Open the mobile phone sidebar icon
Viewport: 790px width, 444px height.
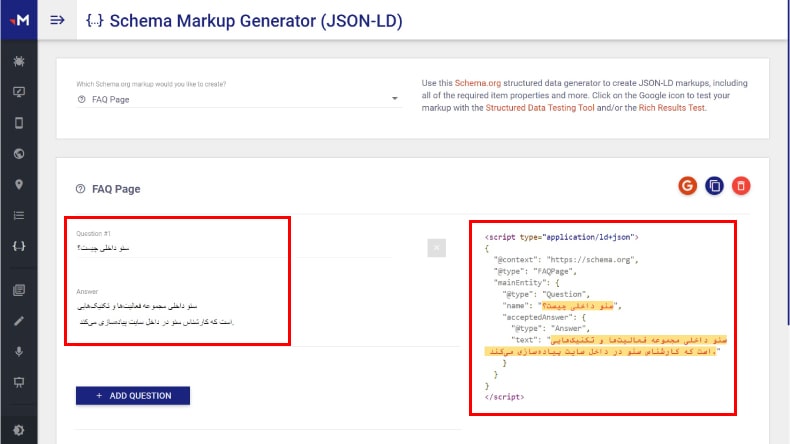(19, 123)
